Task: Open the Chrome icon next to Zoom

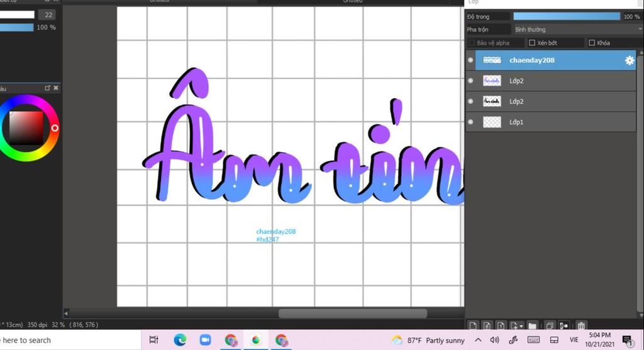Action: (x=231, y=340)
